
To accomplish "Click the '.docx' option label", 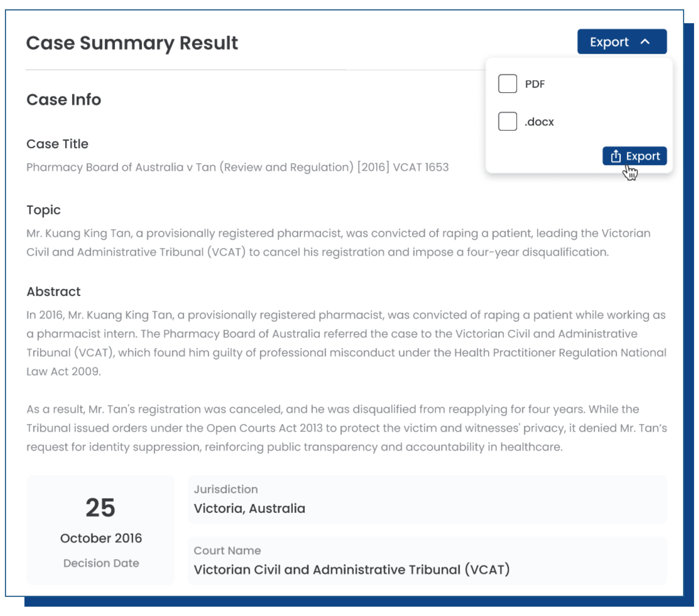I will pyautogui.click(x=539, y=122).
